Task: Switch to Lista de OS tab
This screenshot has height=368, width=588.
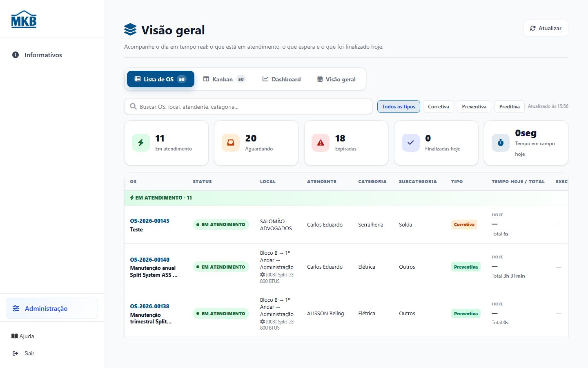Action: coord(160,79)
